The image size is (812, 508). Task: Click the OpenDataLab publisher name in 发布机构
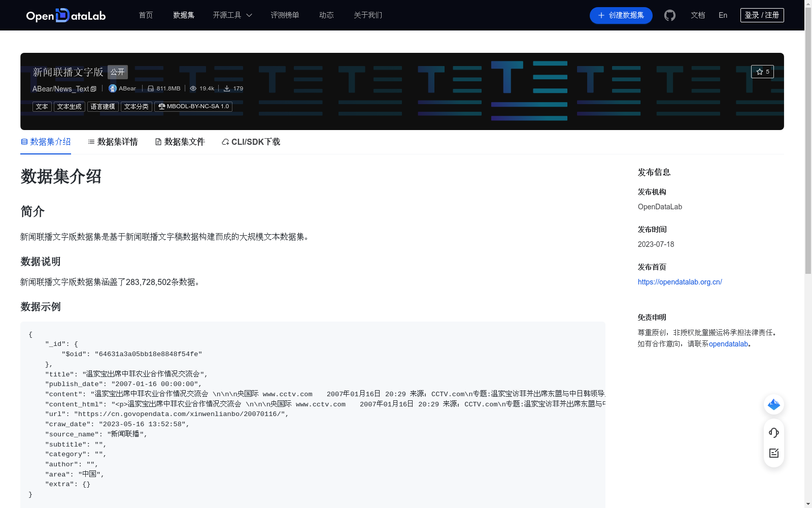[660, 207]
